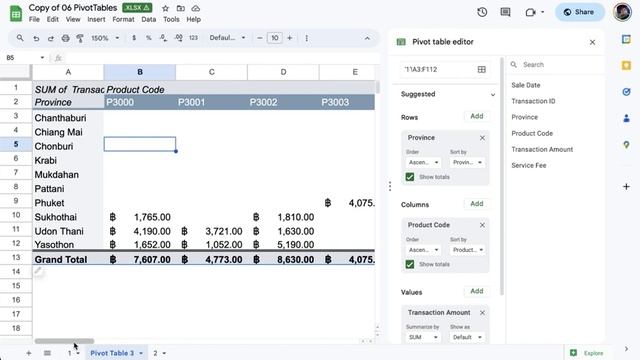Open comments panel icon
640x360 pixels.
(505, 12)
